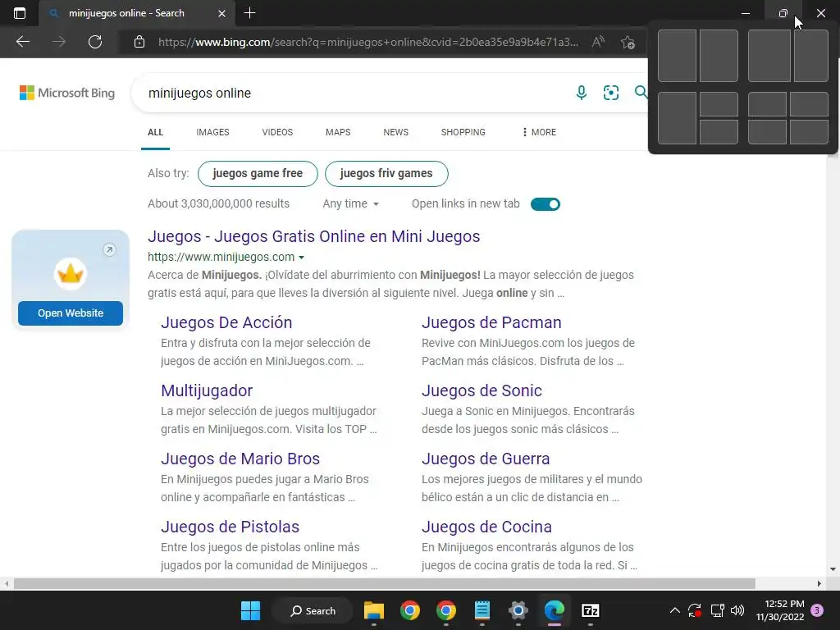Click the horizontal scrollbar at page bottom
This screenshot has width=840, height=630.
click(x=384, y=583)
